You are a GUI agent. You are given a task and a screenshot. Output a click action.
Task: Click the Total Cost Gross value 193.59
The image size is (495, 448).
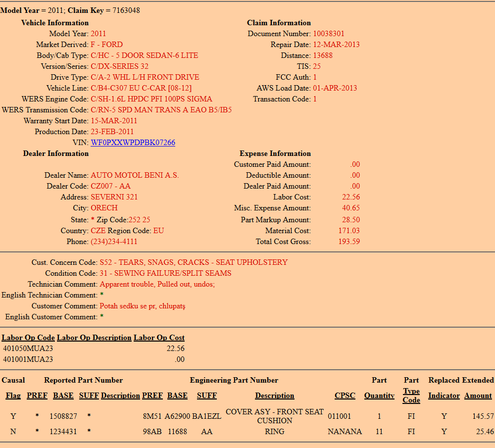349,242
